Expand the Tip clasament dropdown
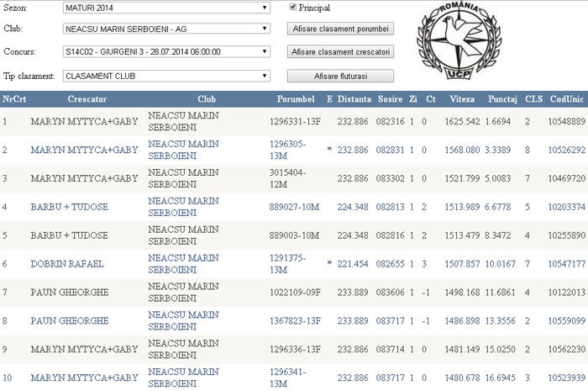 tap(165, 76)
